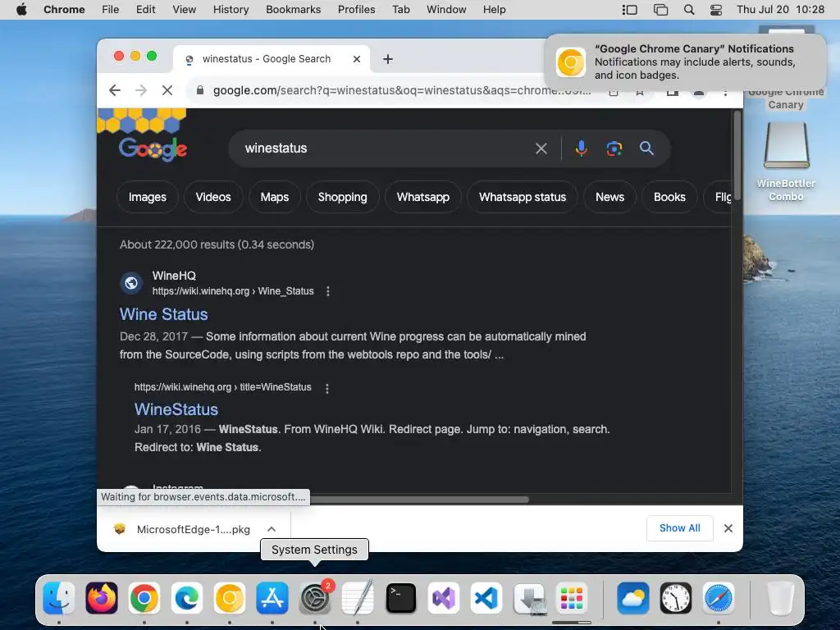The height and width of the screenshot is (630, 840).
Task: Open Launchpad from the dock
Action: (572, 598)
